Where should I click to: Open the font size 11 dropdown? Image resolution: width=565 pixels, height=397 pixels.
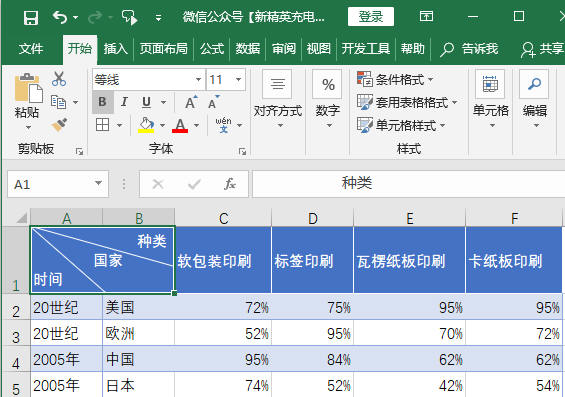click(238, 80)
